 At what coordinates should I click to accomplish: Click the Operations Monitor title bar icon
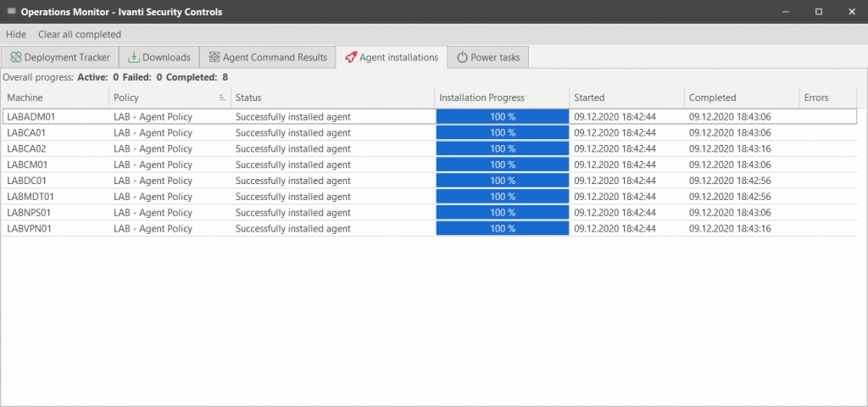[x=11, y=12]
